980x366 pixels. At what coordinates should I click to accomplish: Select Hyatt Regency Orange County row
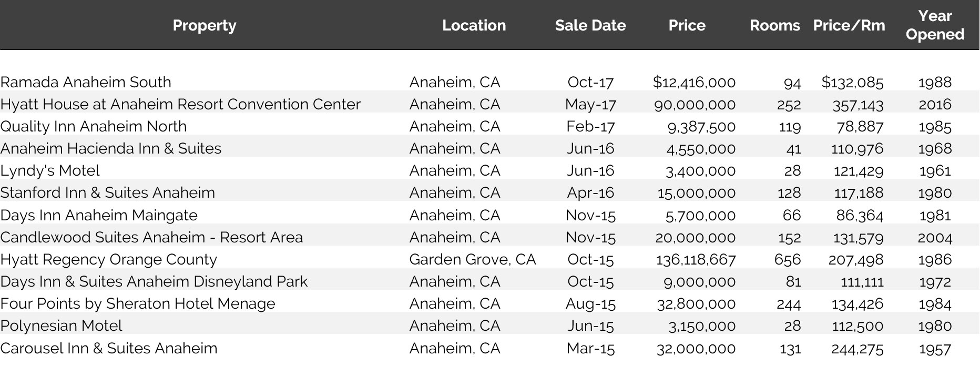pos(109,259)
